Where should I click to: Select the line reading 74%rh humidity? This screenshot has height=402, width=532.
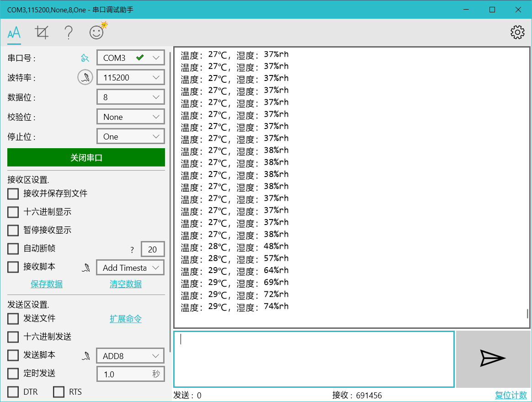pyautogui.click(x=234, y=306)
